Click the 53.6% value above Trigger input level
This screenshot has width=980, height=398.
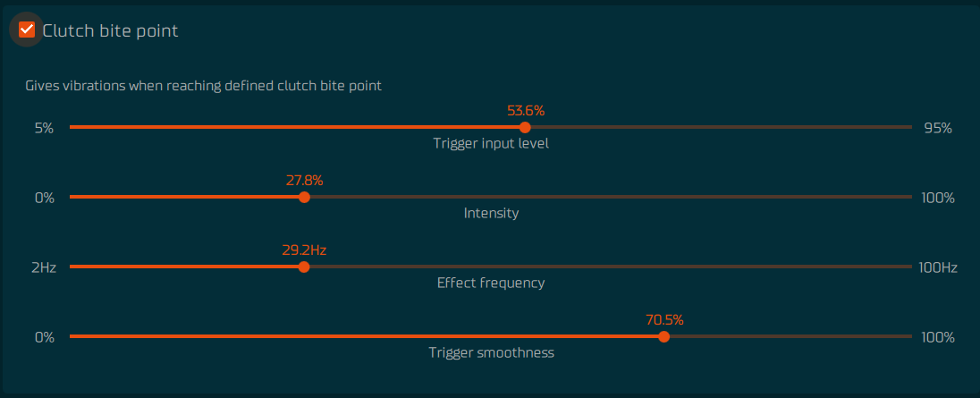(526, 111)
